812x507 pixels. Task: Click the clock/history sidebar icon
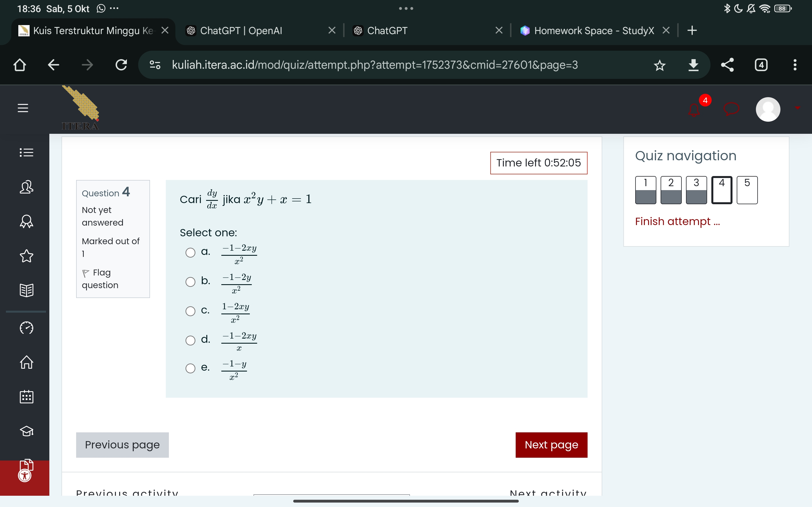click(26, 328)
